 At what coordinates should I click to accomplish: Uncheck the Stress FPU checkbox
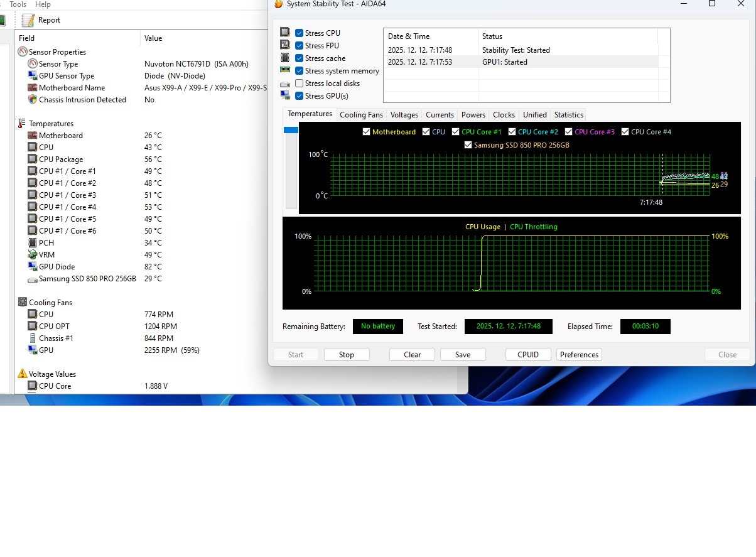pyautogui.click(x=300, y=46)
